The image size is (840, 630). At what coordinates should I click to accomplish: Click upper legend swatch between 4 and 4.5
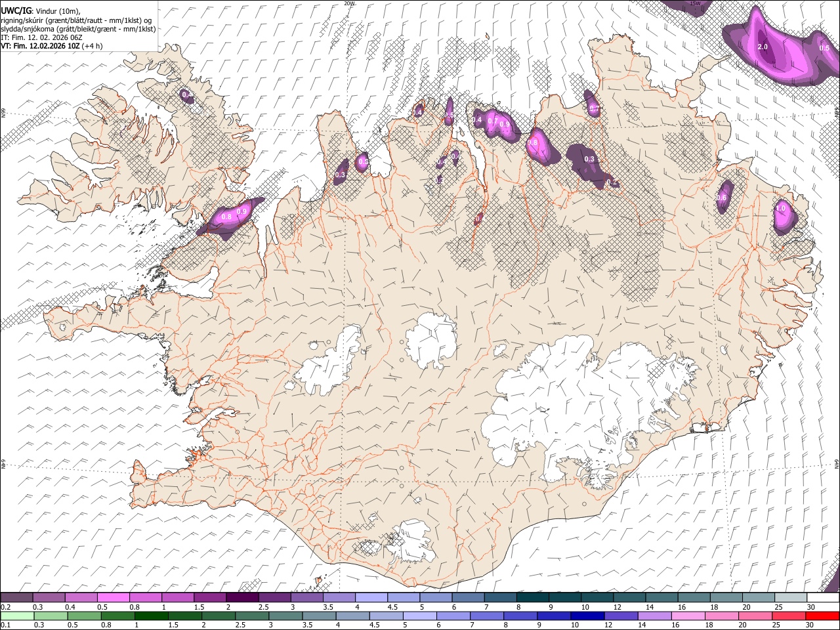click(x=371, y=598)
